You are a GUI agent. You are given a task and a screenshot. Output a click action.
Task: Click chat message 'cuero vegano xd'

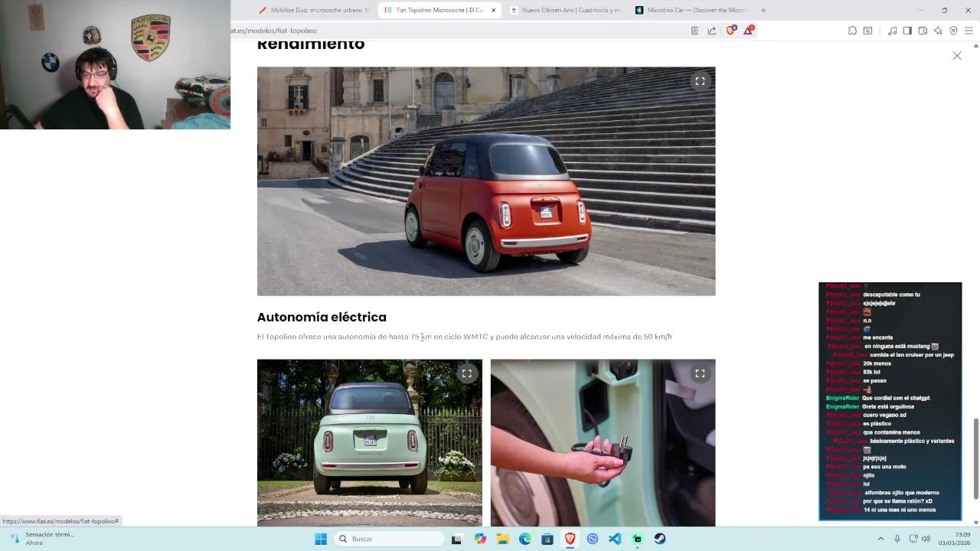pyautogui.click(x=884, y=415)
